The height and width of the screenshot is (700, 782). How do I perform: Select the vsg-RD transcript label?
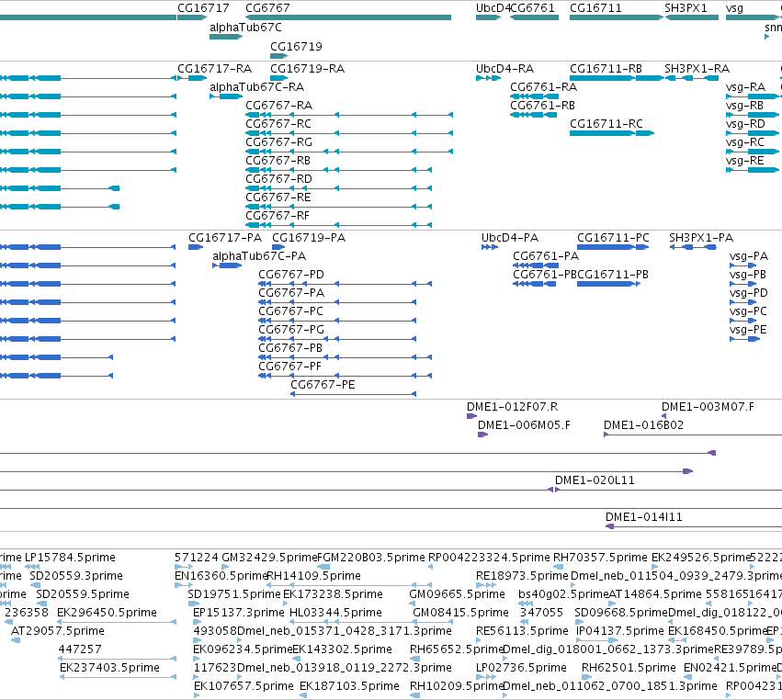point(745,124)
